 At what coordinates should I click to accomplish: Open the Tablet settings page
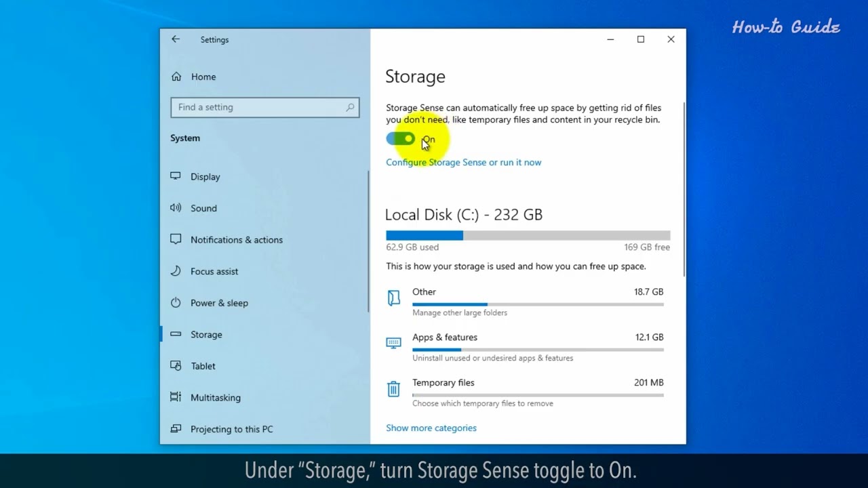pos(203,366)
